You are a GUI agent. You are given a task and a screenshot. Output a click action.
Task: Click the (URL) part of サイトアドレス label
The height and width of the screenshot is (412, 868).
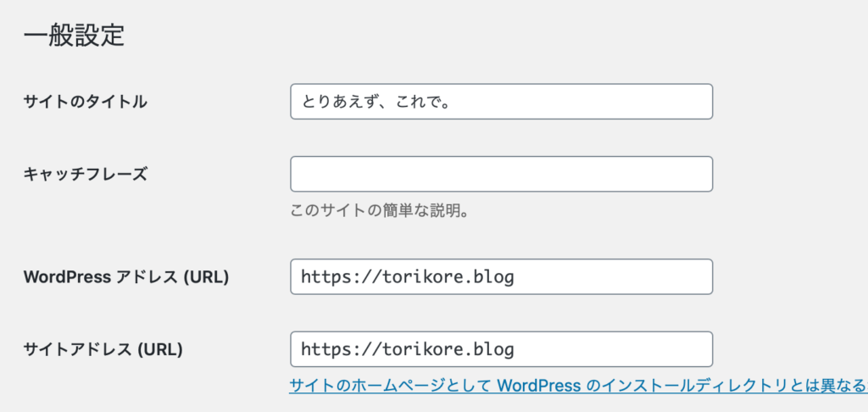(161, 349)
